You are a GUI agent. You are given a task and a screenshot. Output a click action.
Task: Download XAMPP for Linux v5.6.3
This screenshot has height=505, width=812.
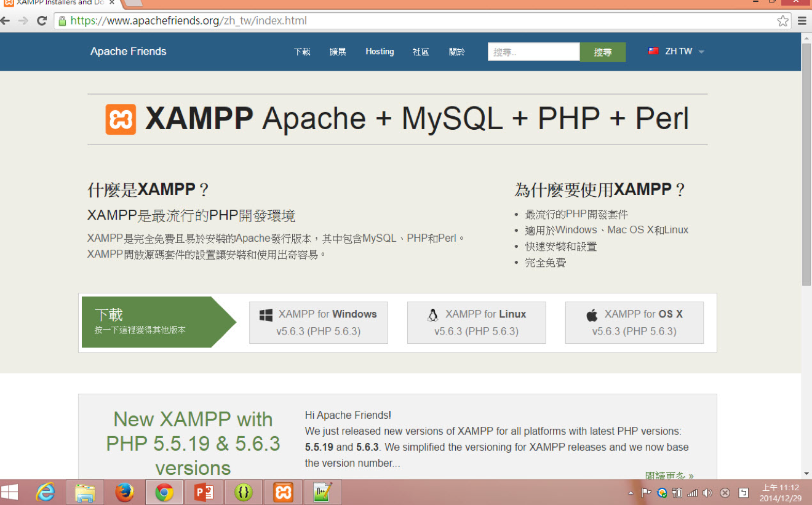point(476,322)
